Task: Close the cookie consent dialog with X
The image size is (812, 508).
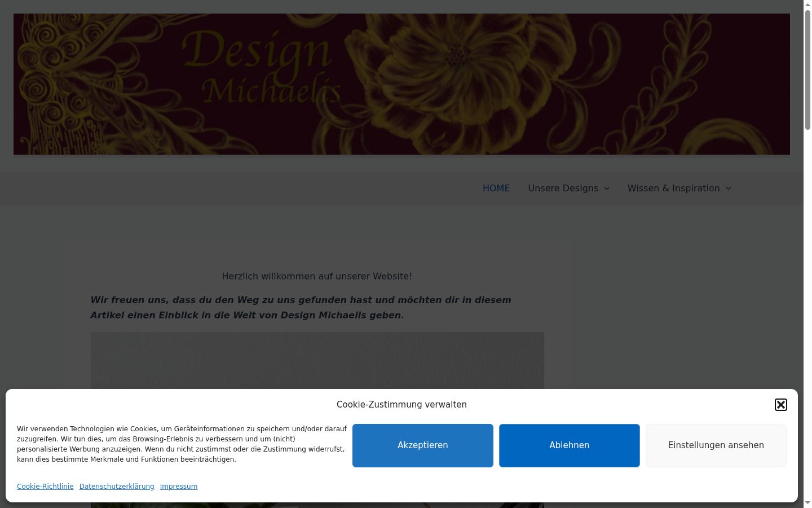Action: click(x=781, y=405)
